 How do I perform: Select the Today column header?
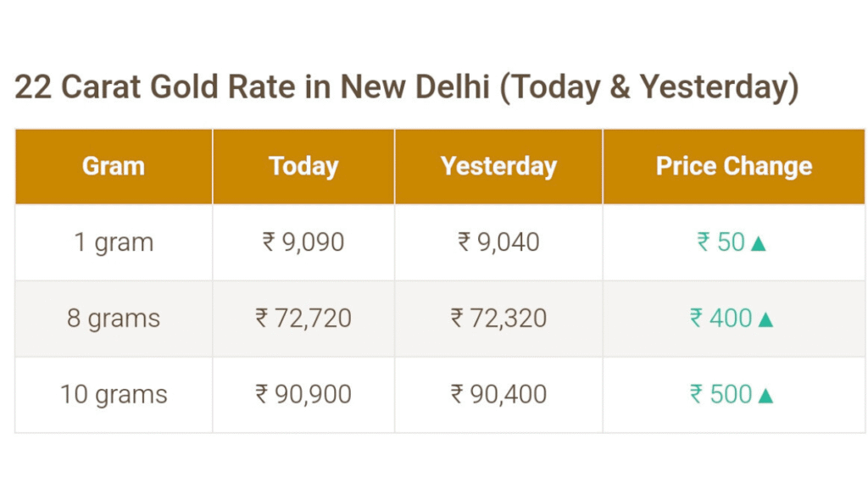pos(303,166)
